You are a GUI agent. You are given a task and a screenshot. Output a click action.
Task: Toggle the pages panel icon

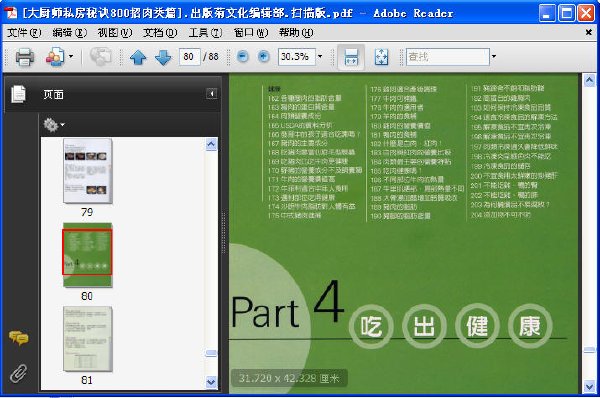click(x=18, y=94)
